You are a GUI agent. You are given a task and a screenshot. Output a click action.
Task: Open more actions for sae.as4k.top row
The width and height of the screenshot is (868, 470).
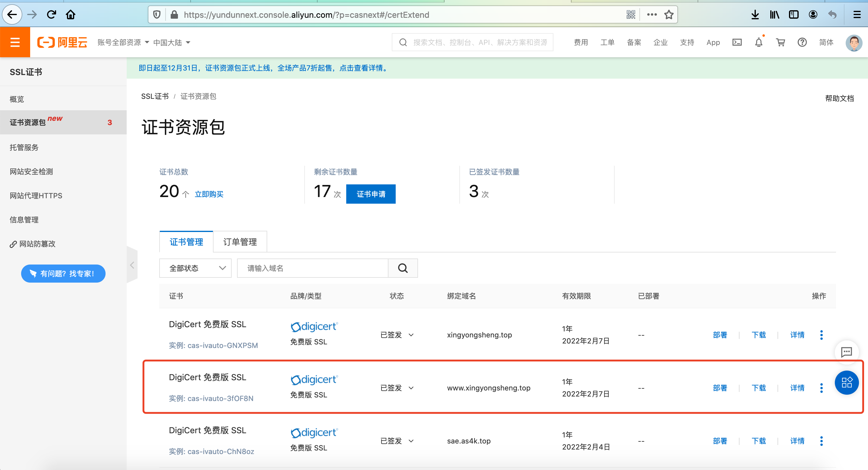pyautogui.click(x=822, y=441)
